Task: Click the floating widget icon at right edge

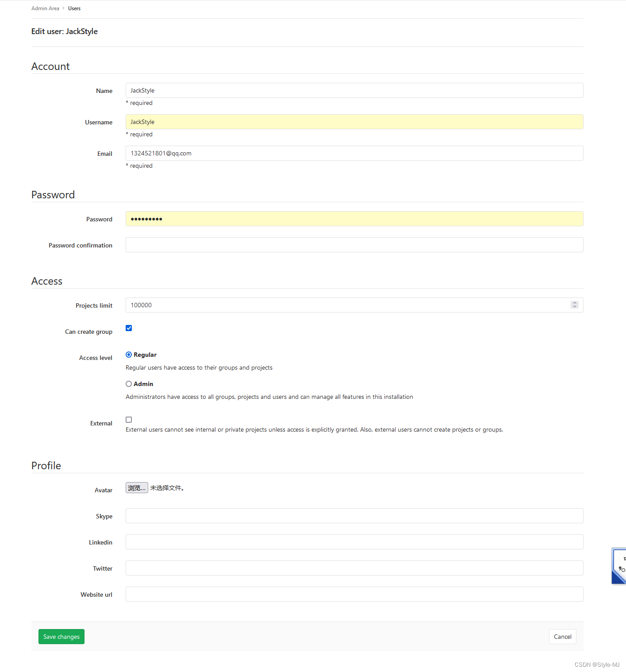Action: pyautogui.click(x=619, y=566)
